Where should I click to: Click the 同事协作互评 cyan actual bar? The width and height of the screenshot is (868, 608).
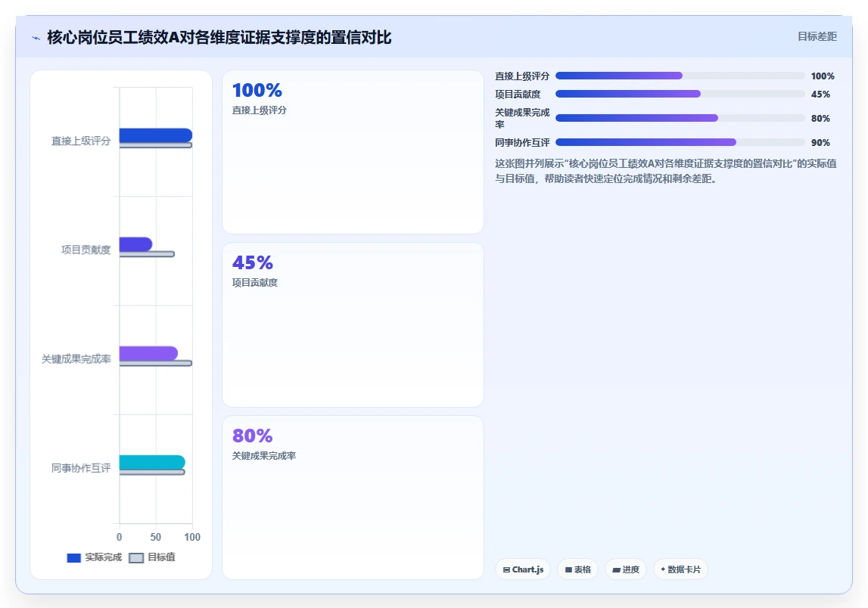152,463
